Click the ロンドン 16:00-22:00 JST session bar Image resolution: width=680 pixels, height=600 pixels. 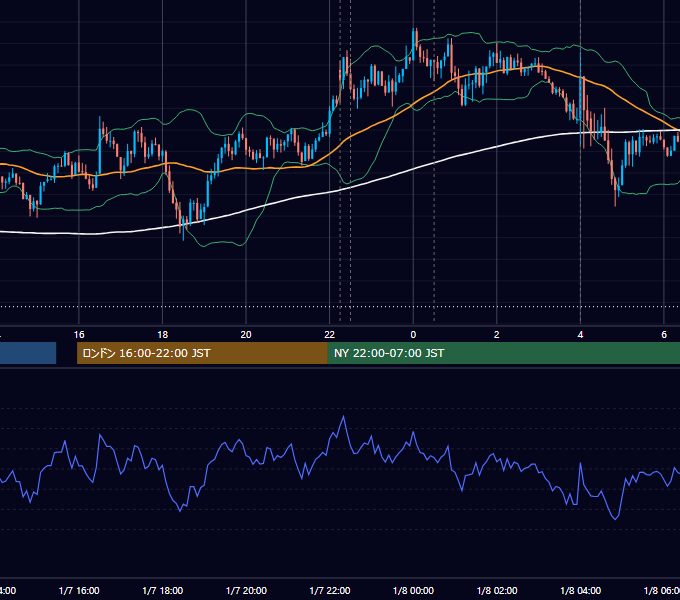click(x=202, y=353)
